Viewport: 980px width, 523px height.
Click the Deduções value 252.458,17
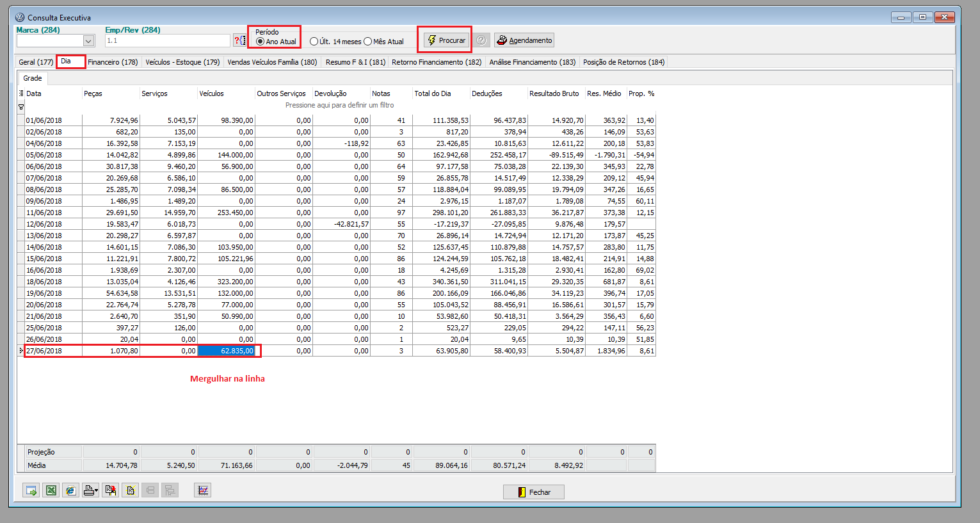click(x=499, y=155)
